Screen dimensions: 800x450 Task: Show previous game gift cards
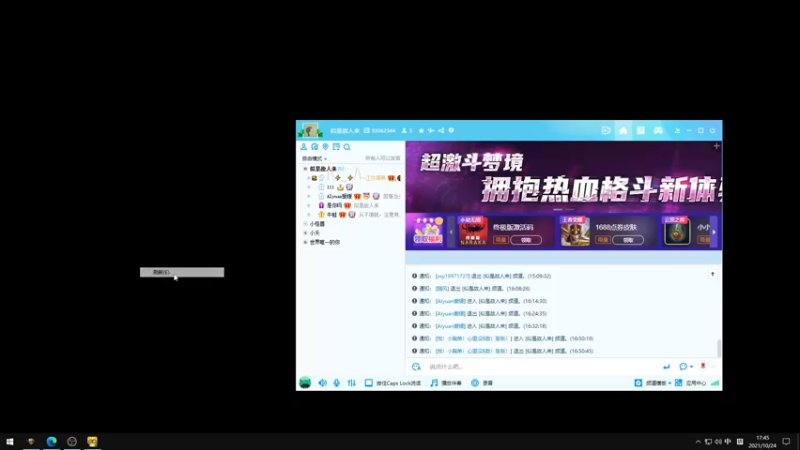(451, 232)
